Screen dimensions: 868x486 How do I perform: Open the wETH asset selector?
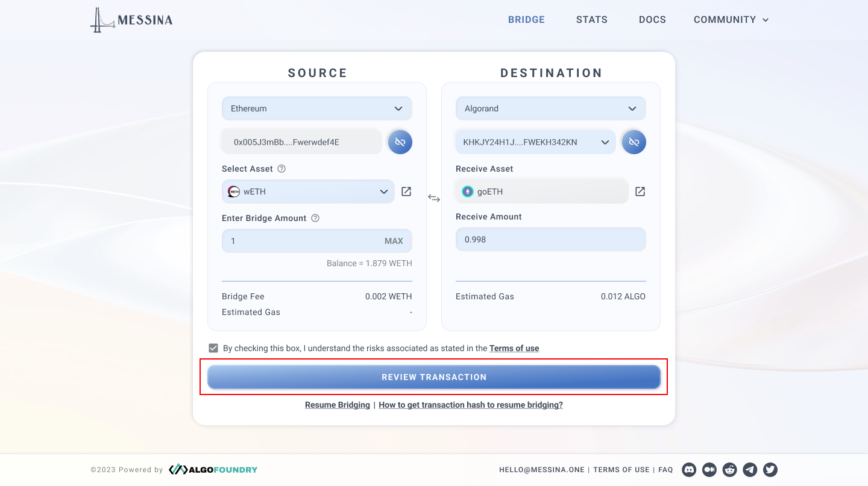308,192
